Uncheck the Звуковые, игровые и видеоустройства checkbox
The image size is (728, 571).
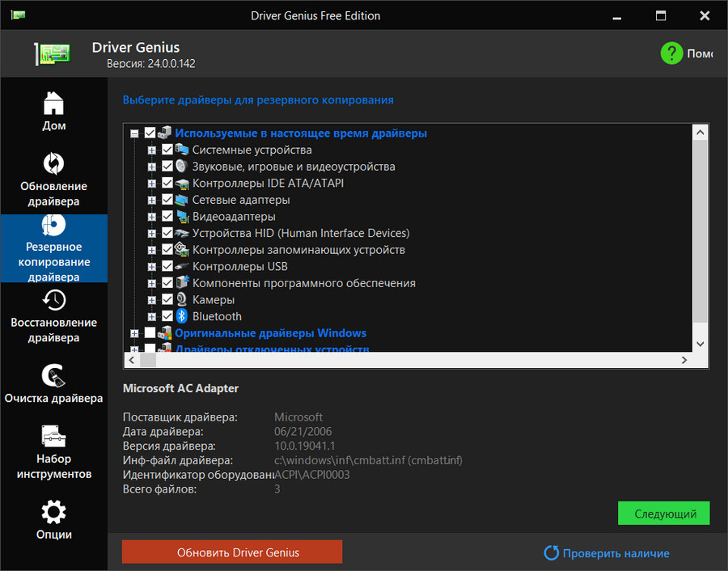pyautogui.click(x=167, y=166)
